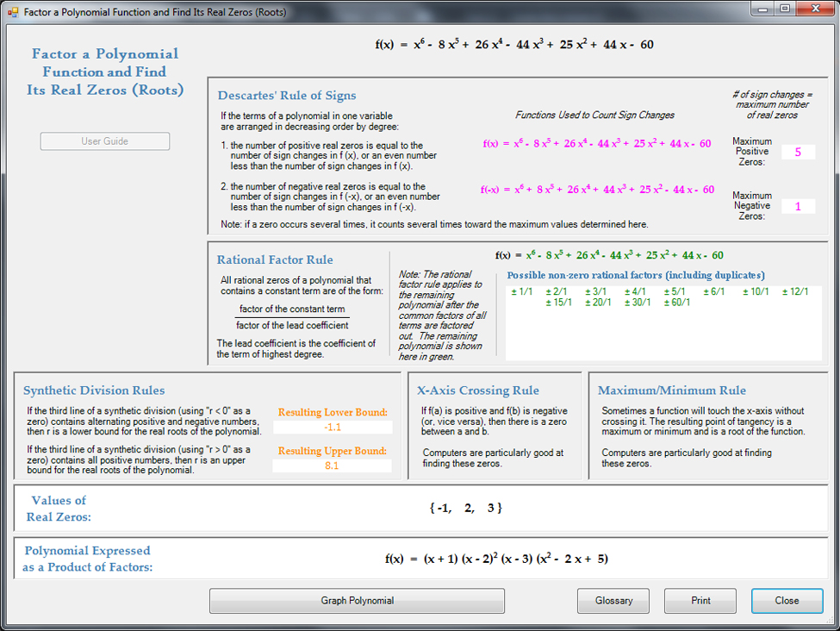Click the Resulting Lower Bound field

click(333, 427)
